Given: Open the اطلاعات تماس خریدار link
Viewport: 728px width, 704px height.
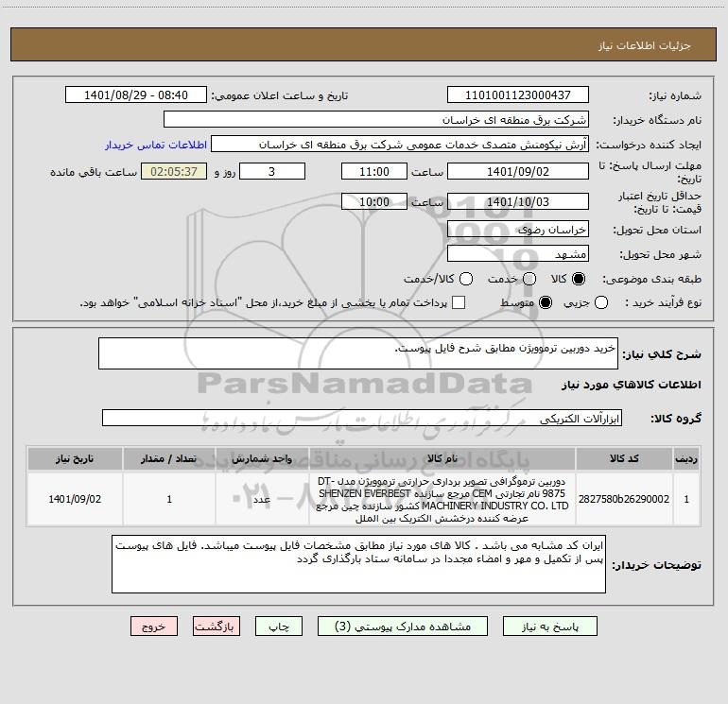Looking at the screenshot, I should tap(156, 145).
